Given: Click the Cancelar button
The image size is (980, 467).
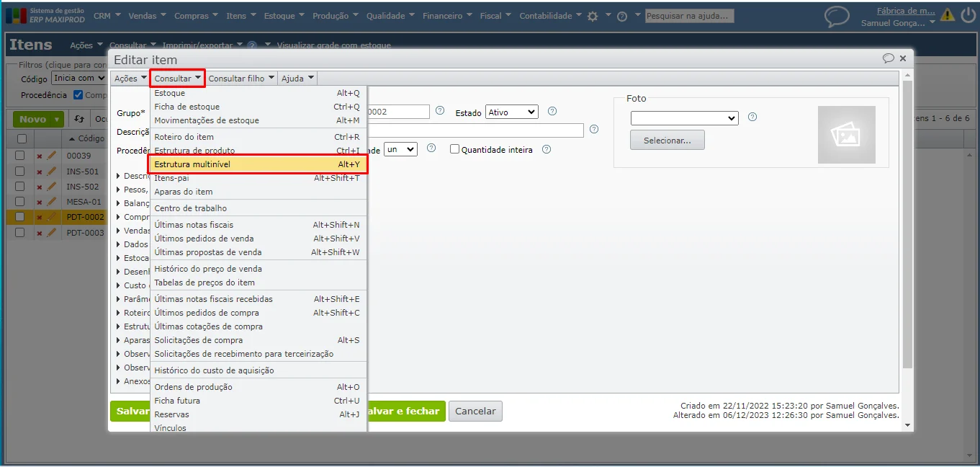Looking at the screenshot, I should [475, 411].
